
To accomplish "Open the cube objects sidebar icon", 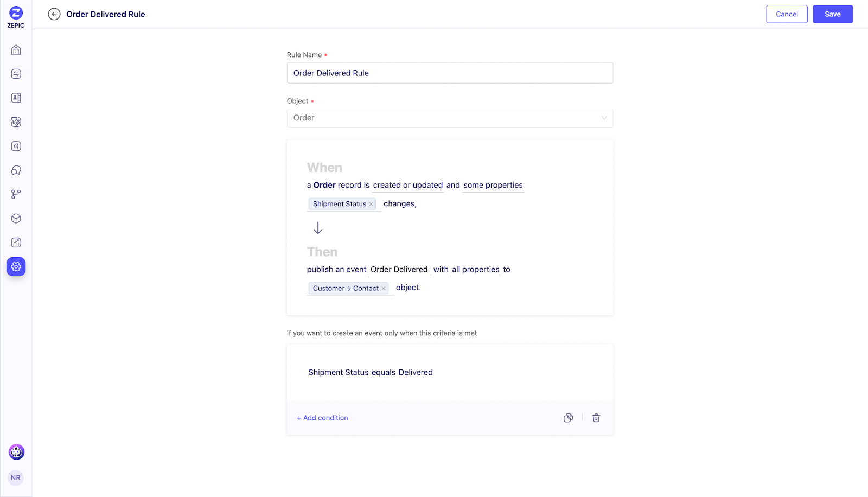I will [x=16, y=219].
